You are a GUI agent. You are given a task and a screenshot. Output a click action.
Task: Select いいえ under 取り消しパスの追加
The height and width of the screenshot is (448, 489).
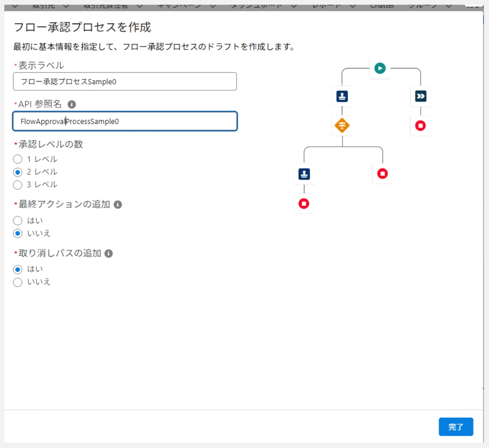[x=18, y=282]
